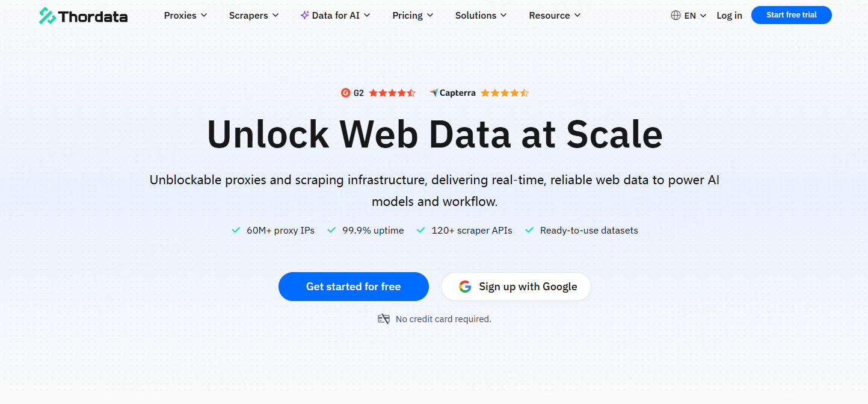Open the Solutions menu
The height and width of the screenshot is (404, 868).
[x=481, y=15]
